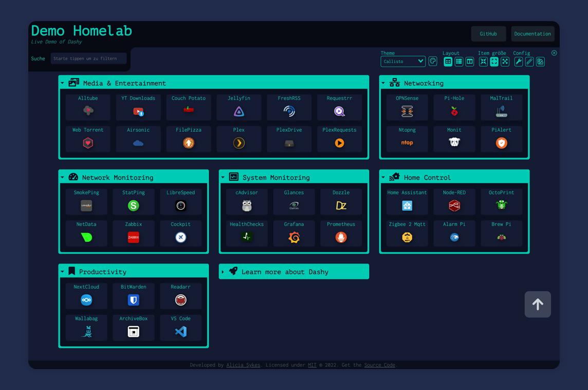Set item size to large
Image resolution: width=588 pixels, height=390 pixels.
505,62
